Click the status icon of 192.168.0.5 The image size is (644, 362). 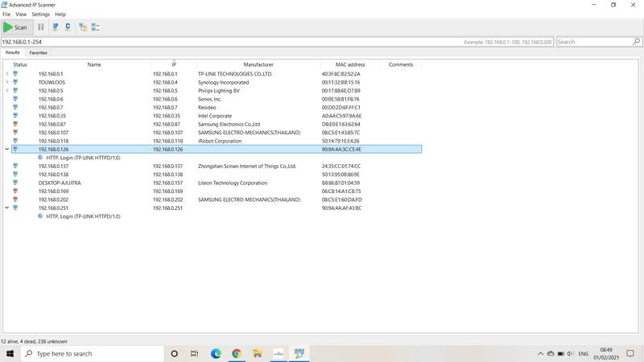(x=15, y=90)
